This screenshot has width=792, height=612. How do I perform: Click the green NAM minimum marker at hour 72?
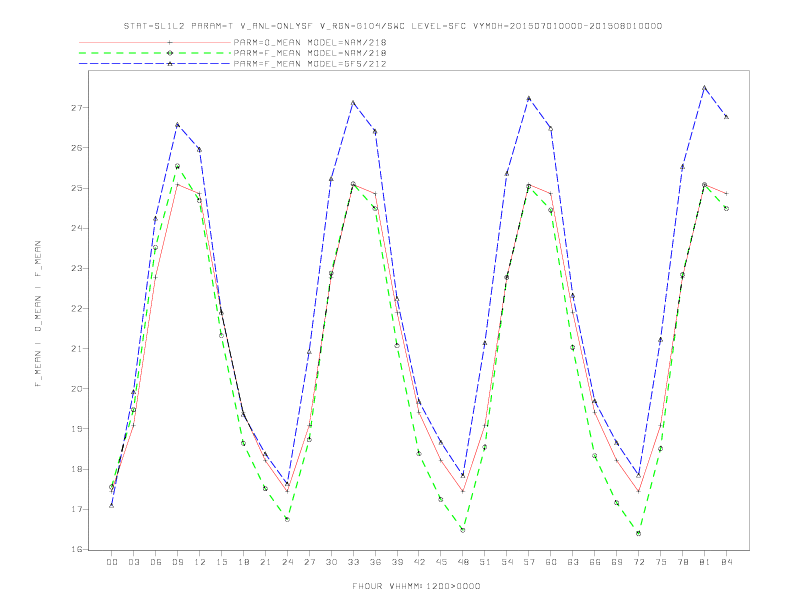(638, 533)
